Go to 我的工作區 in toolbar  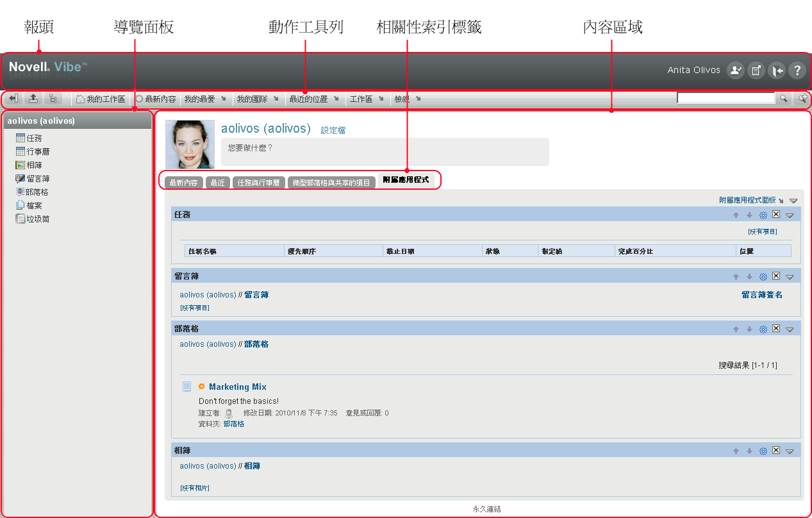(101, 99)
